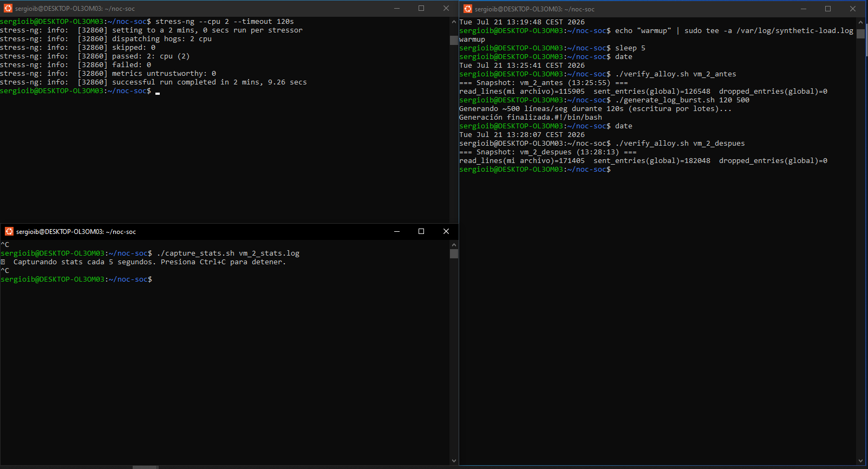Close the top-left stress-ng terminal
The height and width of the screenshot is (469, 868).
pos(446,8)
